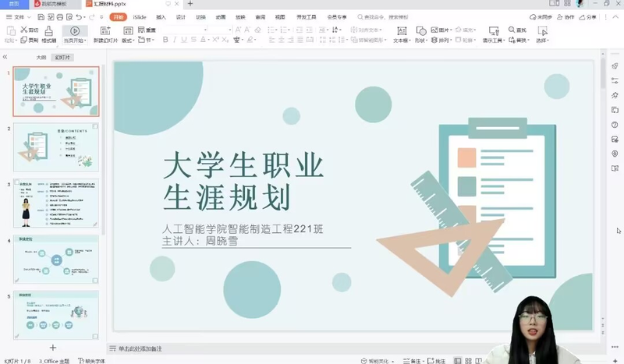The height and width of the screenshot is (364, 624).
Task: Toggle Bold formatting
Action: [165, 40]
